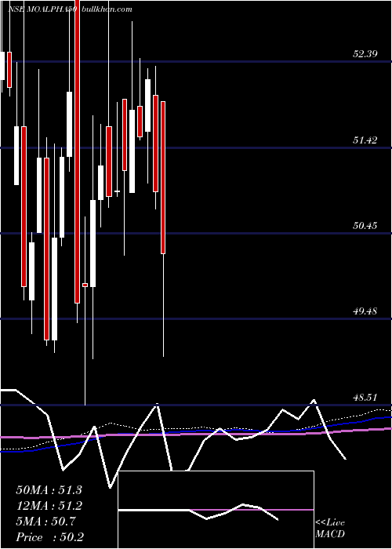Screen dimensions: 392x549
Task: Click the 12MA : 51.2 reading
Action: [x=49, y=506]
